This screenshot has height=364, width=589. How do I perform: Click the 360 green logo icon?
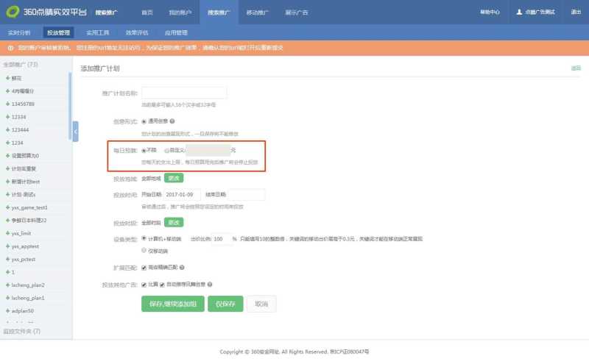(x=12, y=12)
